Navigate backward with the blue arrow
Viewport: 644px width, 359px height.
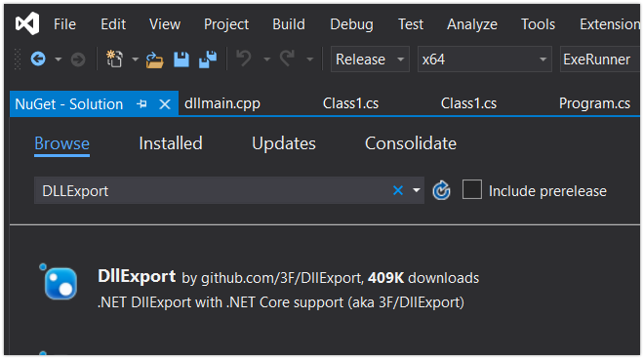(38, 60)
